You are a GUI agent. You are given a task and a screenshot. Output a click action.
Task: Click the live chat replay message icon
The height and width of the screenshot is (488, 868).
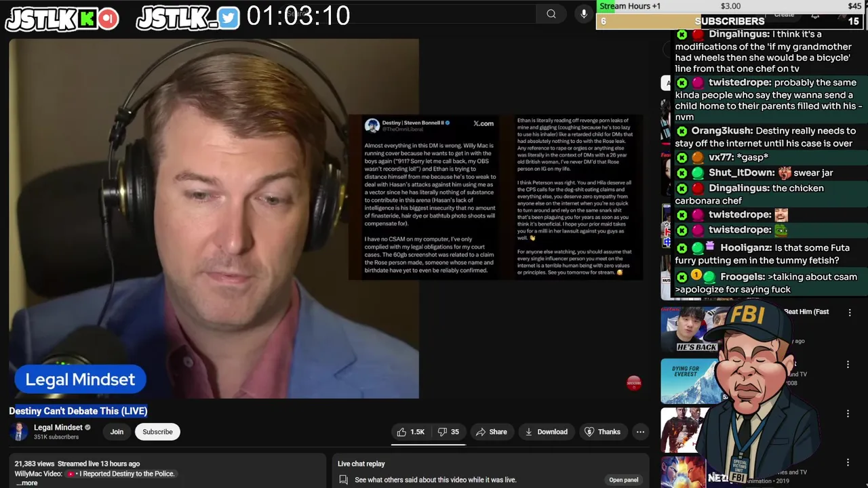[344, 480]
